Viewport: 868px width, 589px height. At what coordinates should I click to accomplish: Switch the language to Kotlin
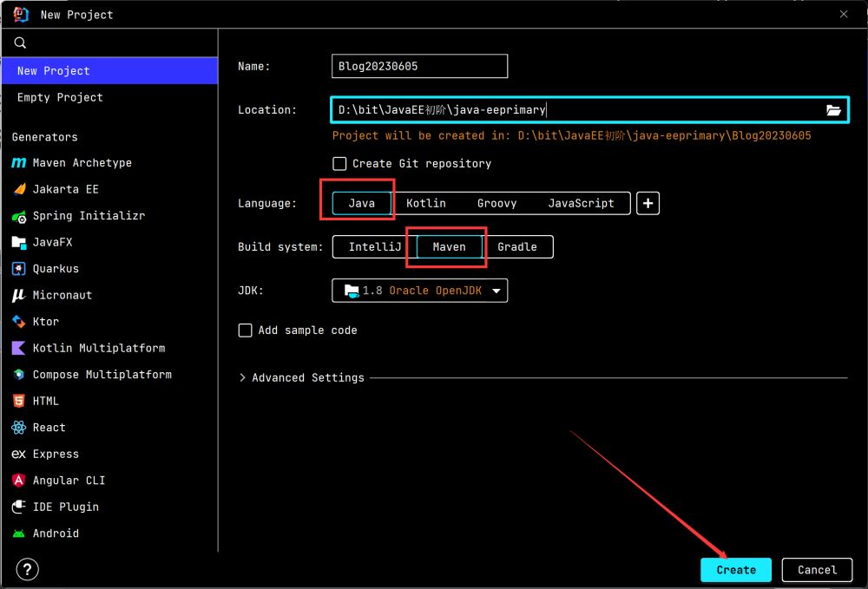(425, 203)
